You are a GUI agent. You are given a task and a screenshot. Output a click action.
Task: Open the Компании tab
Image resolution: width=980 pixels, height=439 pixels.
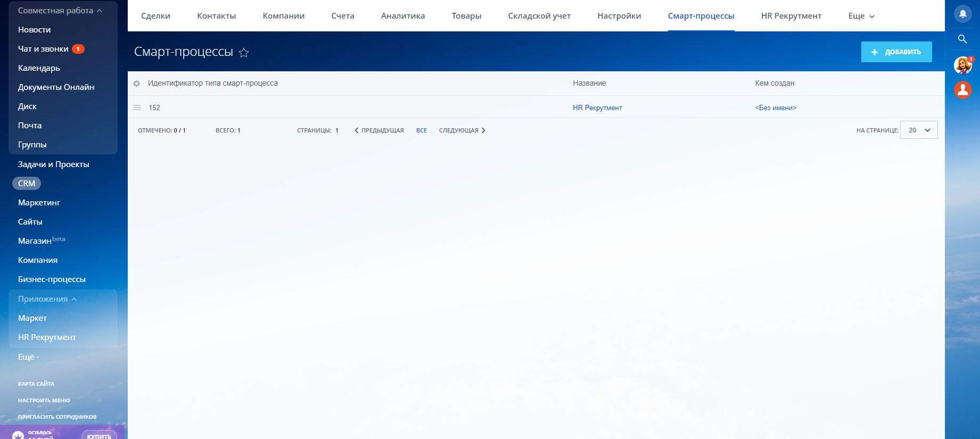click(284, 16)
